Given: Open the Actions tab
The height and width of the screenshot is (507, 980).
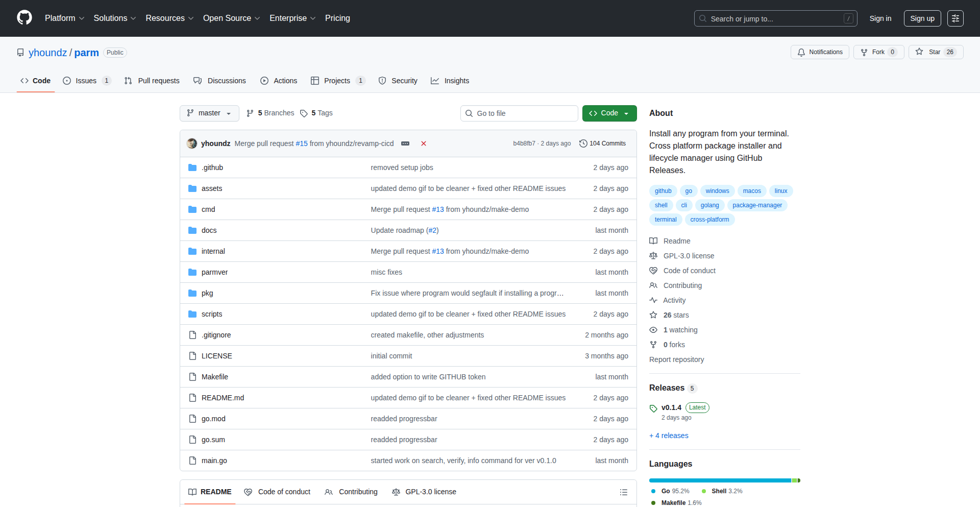Looking at the screenshot, I should click(x=284, y=80).
